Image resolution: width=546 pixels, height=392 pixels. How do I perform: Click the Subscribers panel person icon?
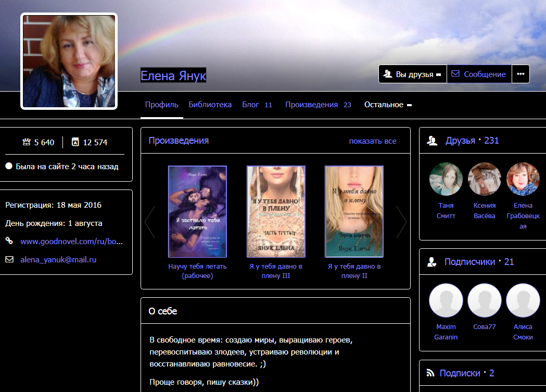tap(431, 262)
